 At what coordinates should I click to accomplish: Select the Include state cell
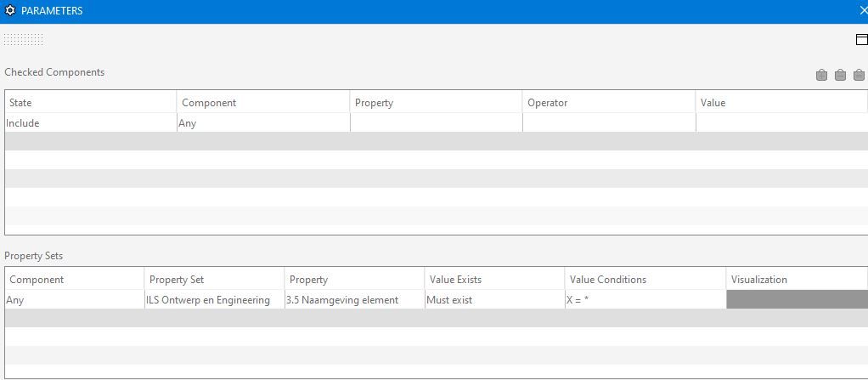[x=91, y=123]
